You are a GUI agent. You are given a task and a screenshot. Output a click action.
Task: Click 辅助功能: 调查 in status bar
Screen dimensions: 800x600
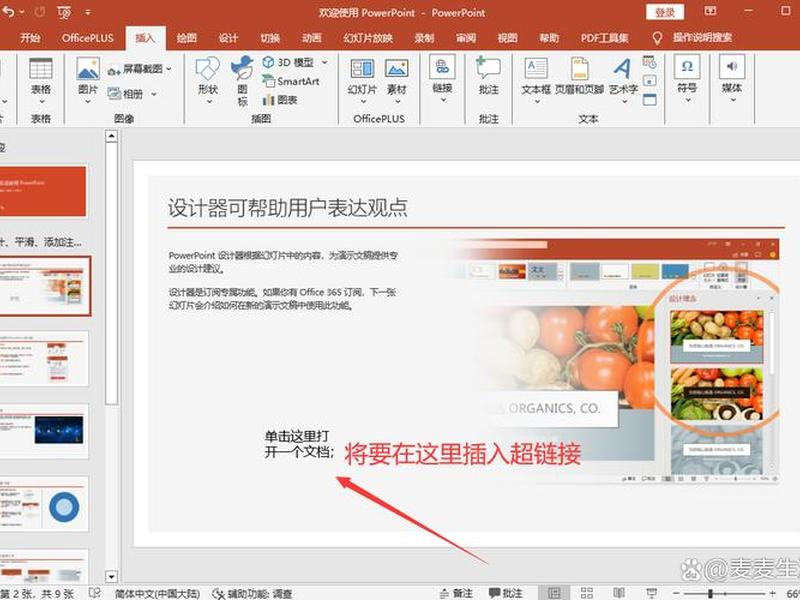(x=253, y=593)
